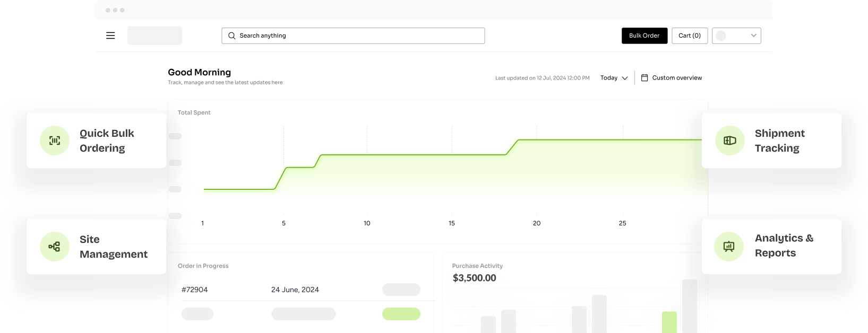
Task: Click the calendar icon beside Custom overview
Action: click(644, 78)
